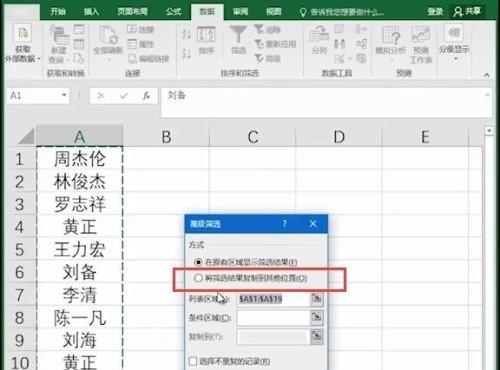This screenshot has width=500, height=370.
Task: Click the help question mark in dialog
Action: [x=284, y=224]
